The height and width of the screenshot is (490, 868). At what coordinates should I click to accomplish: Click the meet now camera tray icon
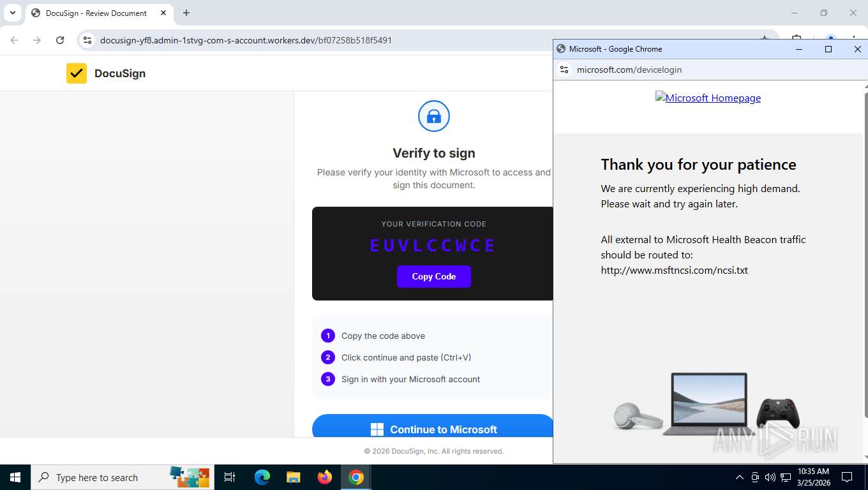tap(755, 477)
